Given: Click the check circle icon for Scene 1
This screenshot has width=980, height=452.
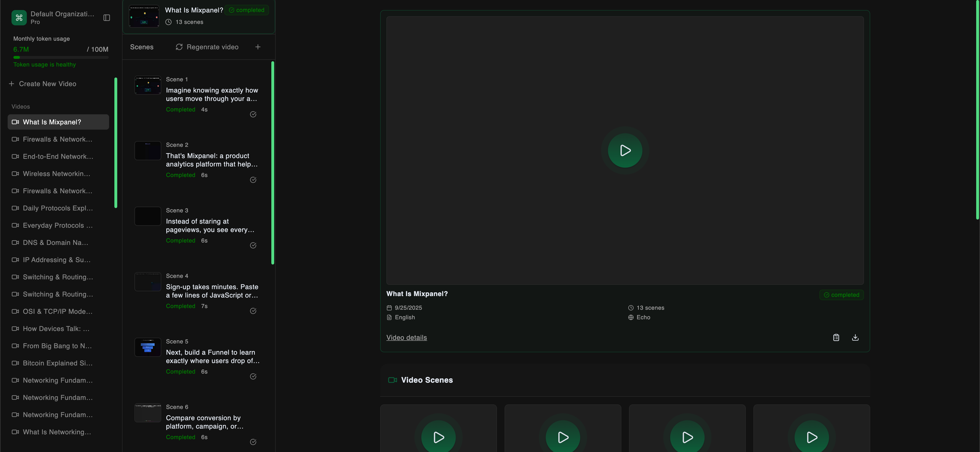Looking at the screenshot, I should pyautogui.click(x=253, y=114).
